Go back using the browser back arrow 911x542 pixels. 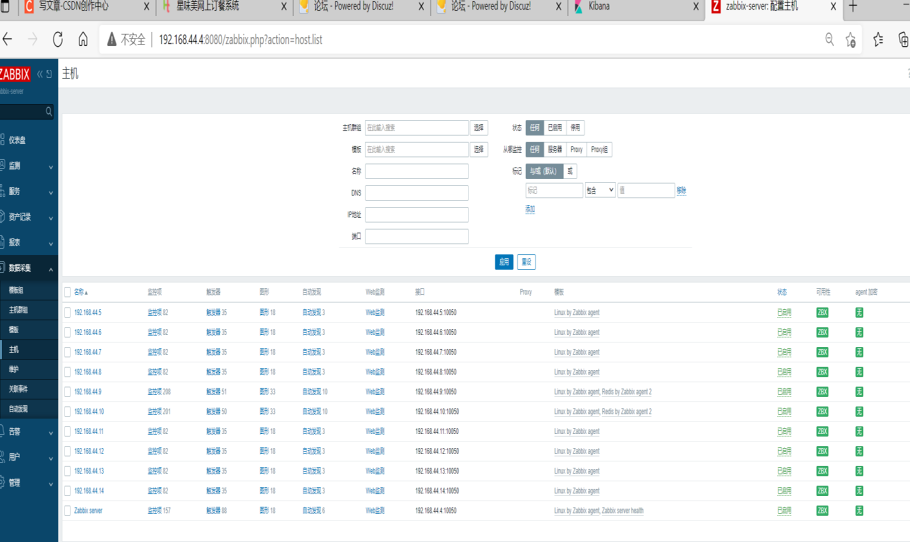8,40
